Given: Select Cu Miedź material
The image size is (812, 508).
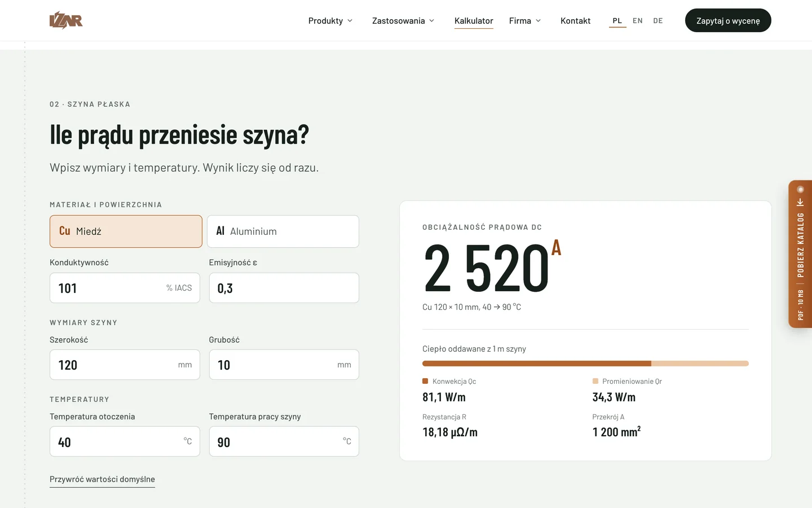Looking at the screenshot, I should pyautogui.click(x=126, y=231).
